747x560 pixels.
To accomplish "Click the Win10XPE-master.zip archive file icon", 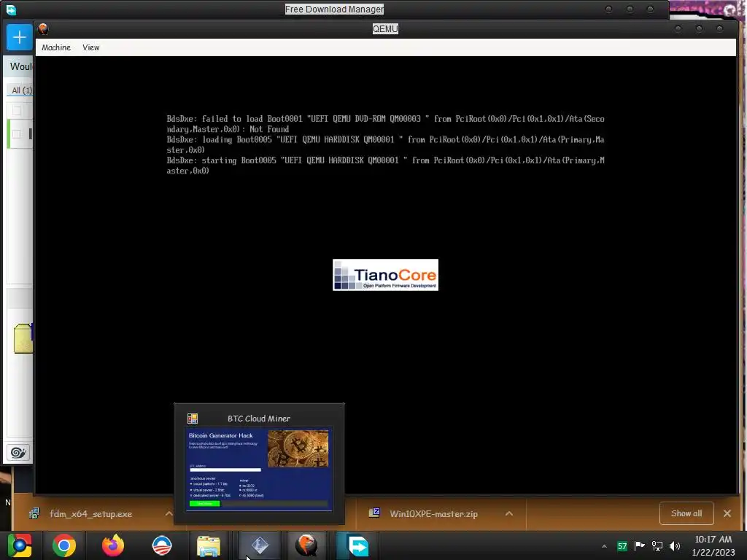I will click(374, 513).
